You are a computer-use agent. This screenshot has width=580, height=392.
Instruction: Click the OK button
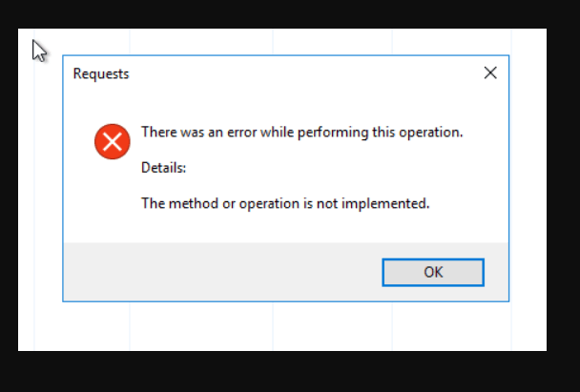(x=433, y=272)
